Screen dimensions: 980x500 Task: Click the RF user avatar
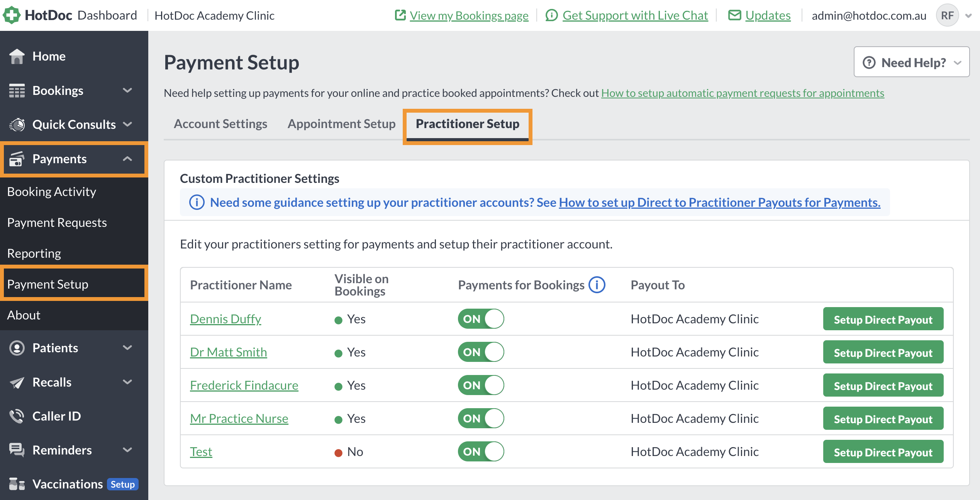tap(947, 15)
